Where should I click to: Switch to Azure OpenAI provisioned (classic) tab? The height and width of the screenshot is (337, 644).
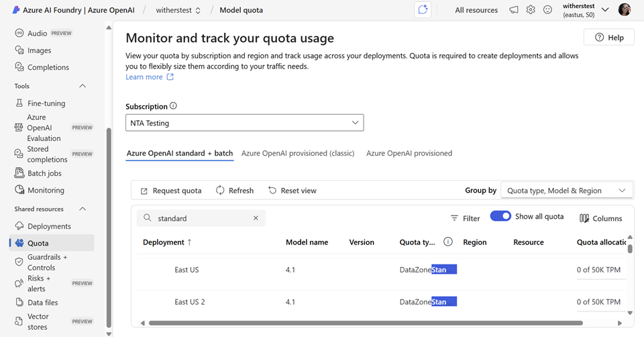298,153
